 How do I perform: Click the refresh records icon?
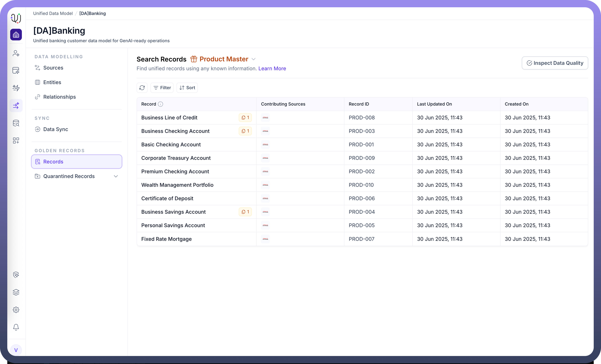(x=142, y=88)
